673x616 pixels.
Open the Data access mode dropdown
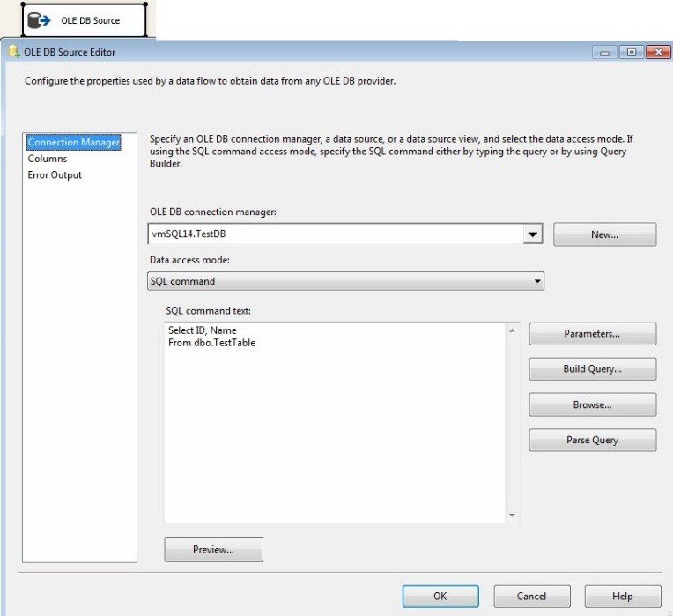point(345,281)
